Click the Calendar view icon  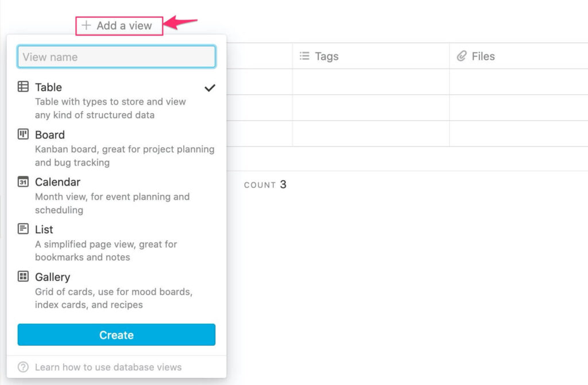pos(23,182)
